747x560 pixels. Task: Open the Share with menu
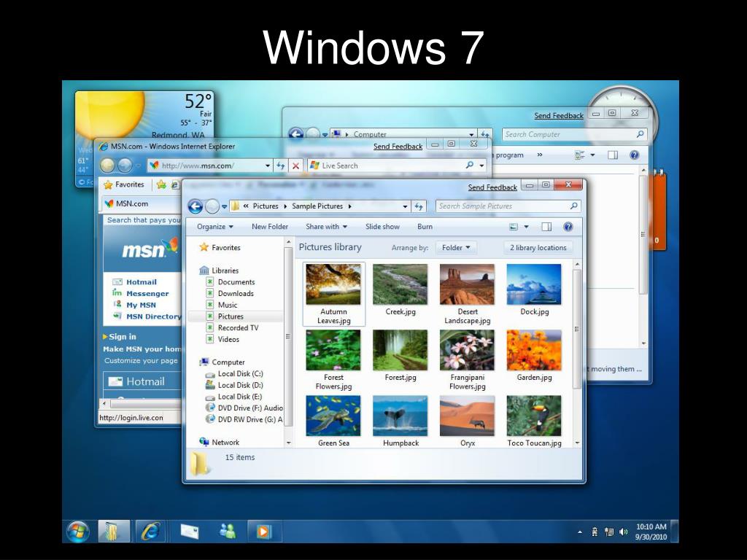pyautogui.click(x=326, y=227)
